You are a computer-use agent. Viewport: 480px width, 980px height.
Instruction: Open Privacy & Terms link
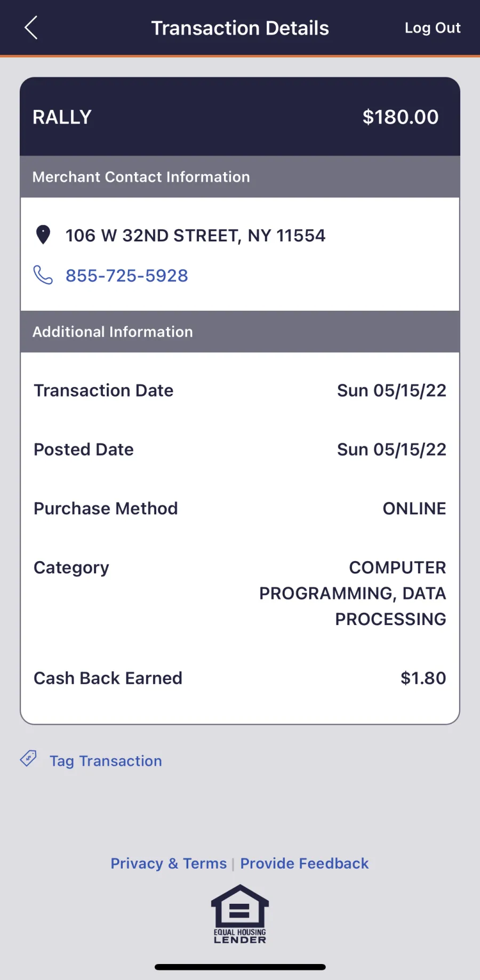click(x=169, y=863)
